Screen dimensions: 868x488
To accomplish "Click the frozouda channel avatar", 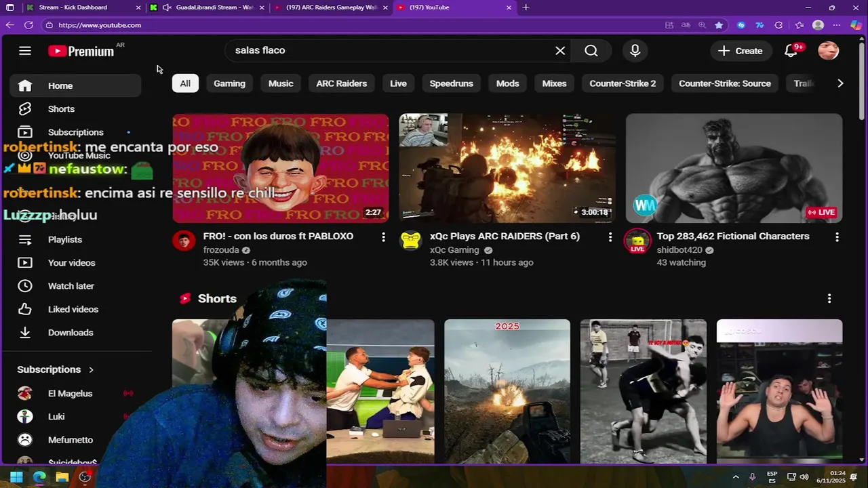I will point(184,241).
